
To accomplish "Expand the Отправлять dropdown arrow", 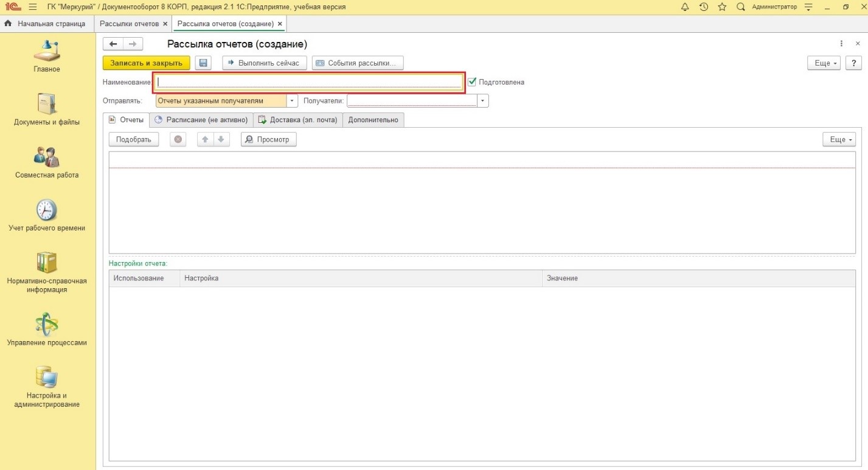I will [x=292, y=101].
